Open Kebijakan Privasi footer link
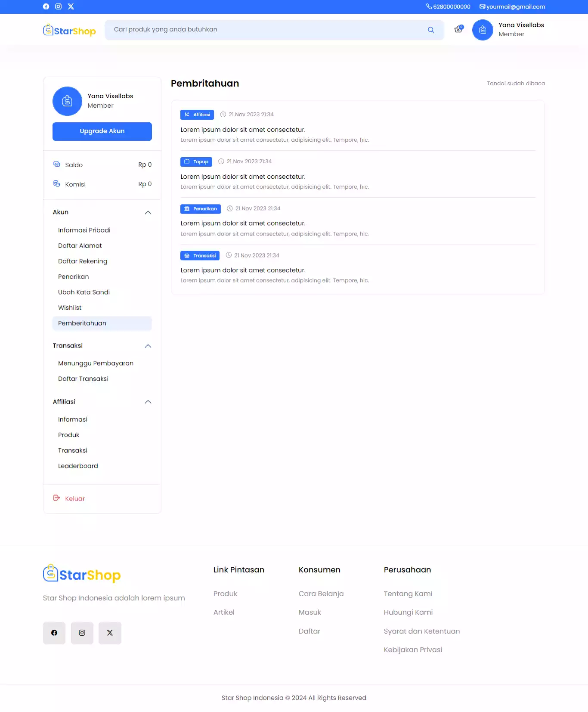 click(x=413, y=650)
